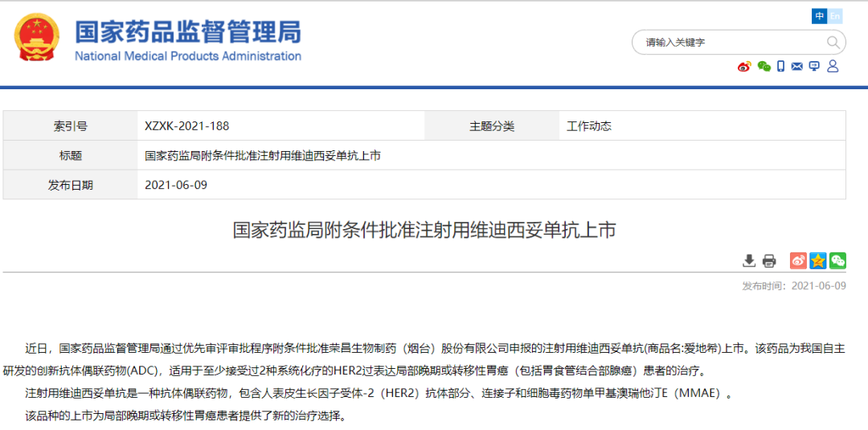
Task: Click the monitor screen icon in header
Action: (x=814, y=66)
